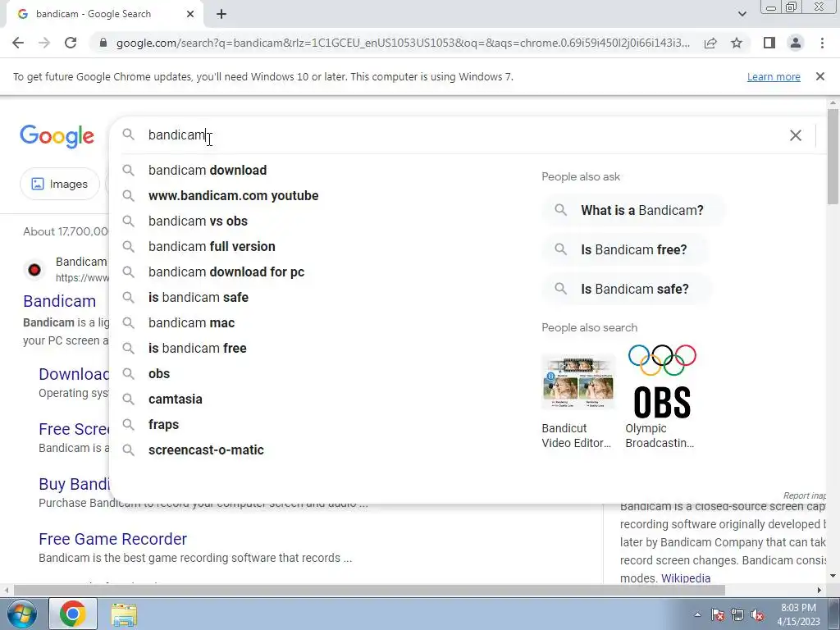
Task: View site information via padlock icon
Action: click(x=103, y=43)
